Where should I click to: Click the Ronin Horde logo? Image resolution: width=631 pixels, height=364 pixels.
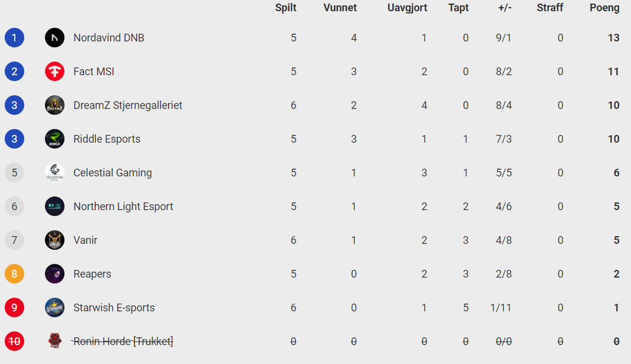54,341
